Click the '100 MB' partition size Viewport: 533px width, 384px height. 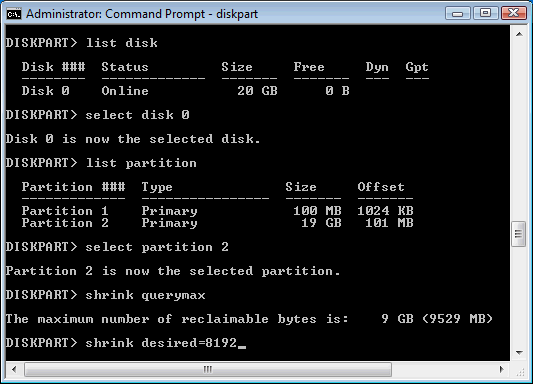(x=317, y=211)
